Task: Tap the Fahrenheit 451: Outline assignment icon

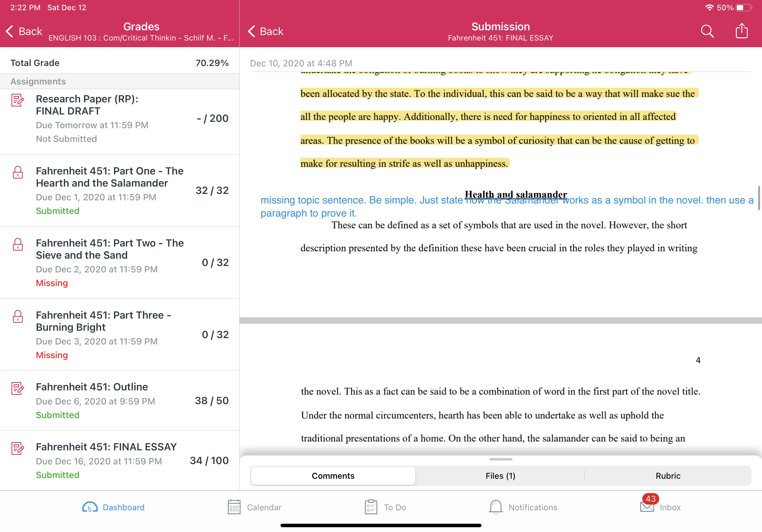Action: 18,388
